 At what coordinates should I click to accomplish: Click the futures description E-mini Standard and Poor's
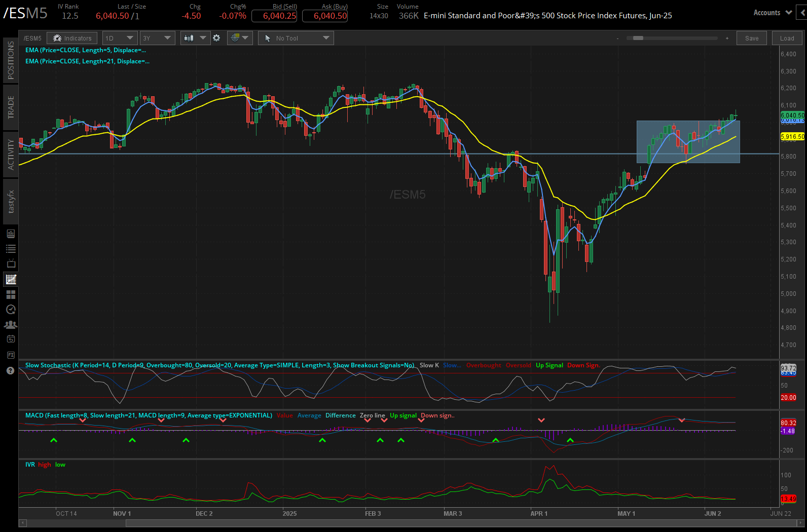[x=548, y=16]
